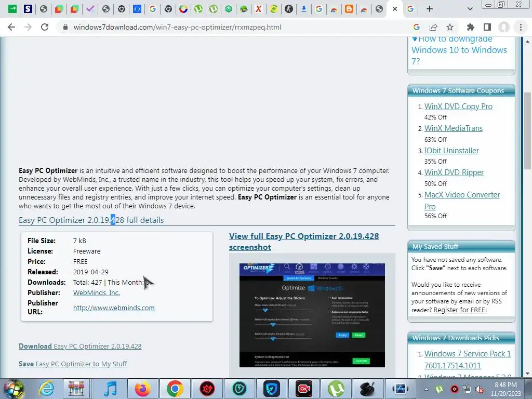Open the music note app in taskbar

click(110, 389)
